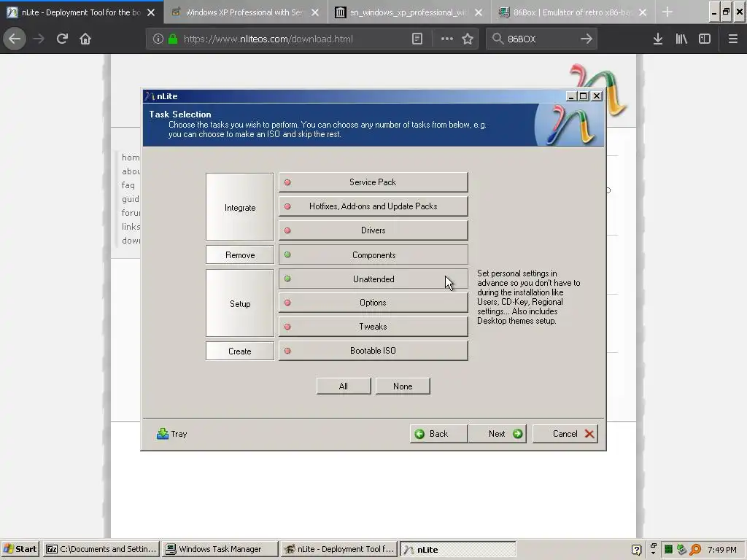Open the faq link in website sidebar

pos(128,184)
